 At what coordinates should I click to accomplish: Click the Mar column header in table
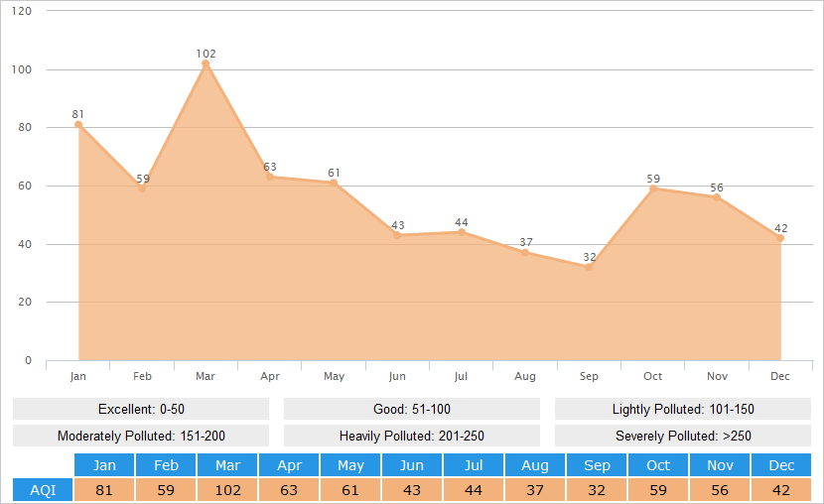click(x=227, y=465)
